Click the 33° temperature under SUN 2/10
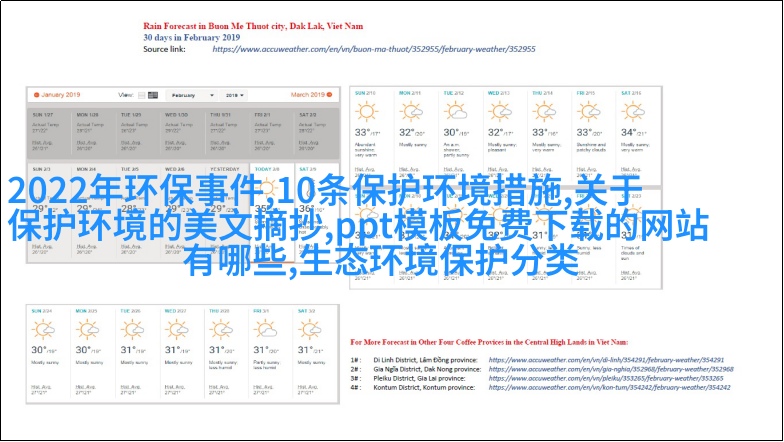The height and width of the screenshot is (442, 784). coord(362,132)
